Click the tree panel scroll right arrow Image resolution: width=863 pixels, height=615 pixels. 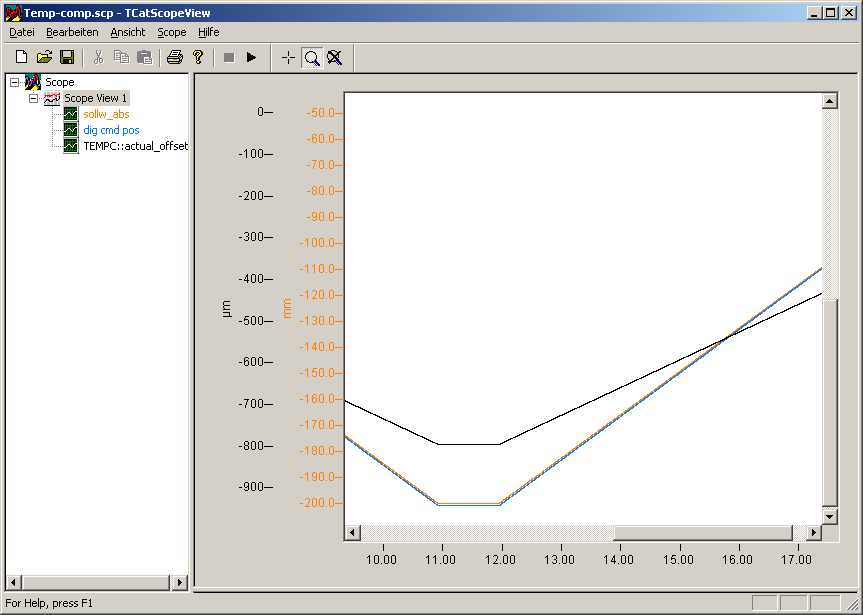pos(179,582)
